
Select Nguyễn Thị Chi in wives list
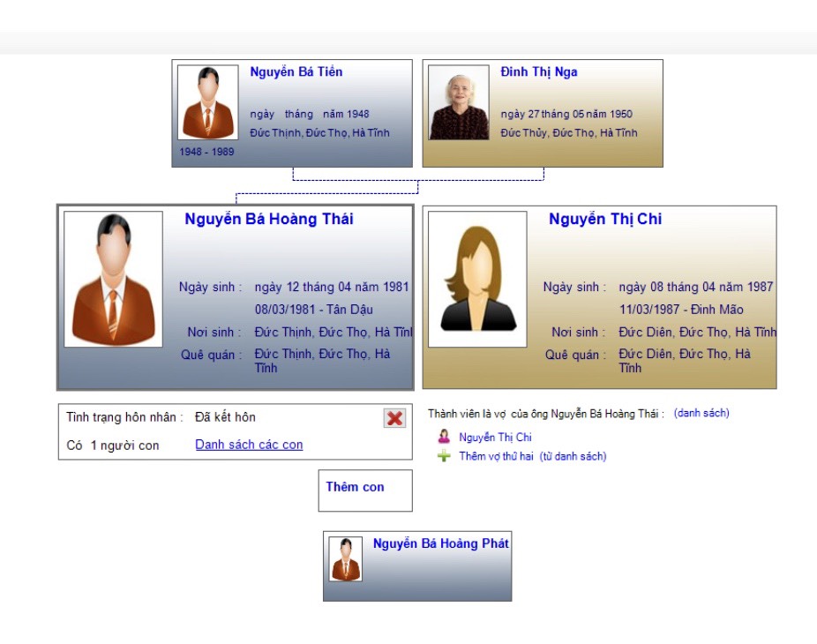pos(495,438)
